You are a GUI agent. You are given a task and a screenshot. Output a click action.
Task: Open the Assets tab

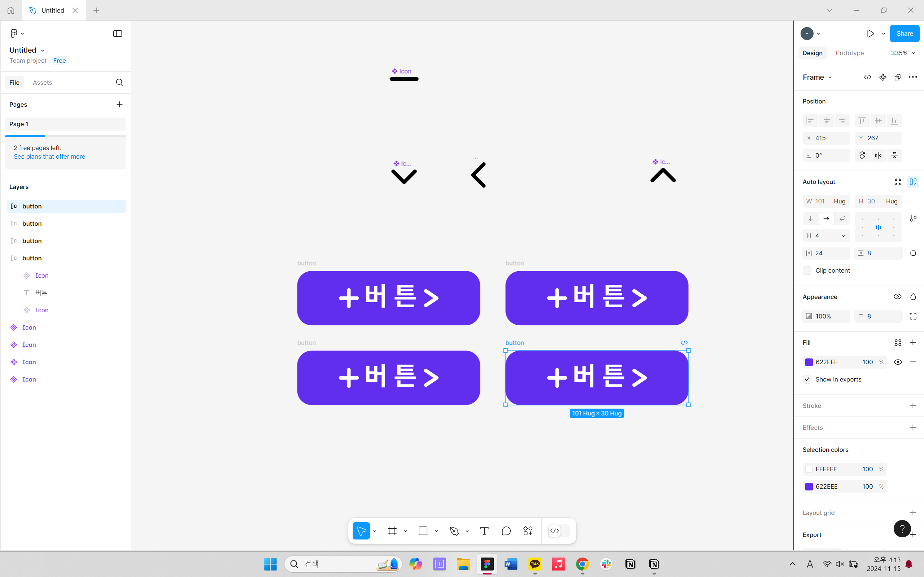[42, 83]
